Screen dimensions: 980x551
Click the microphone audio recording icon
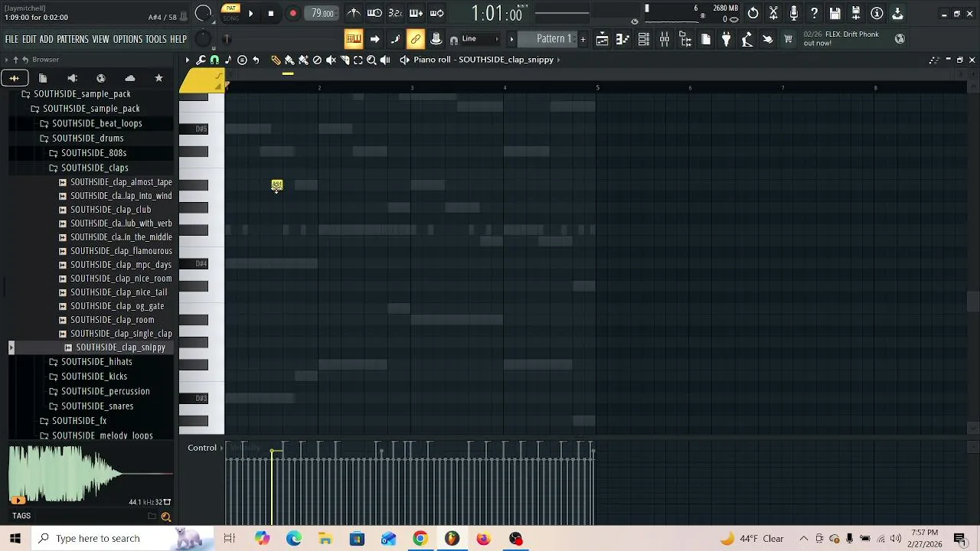[794, 13]
